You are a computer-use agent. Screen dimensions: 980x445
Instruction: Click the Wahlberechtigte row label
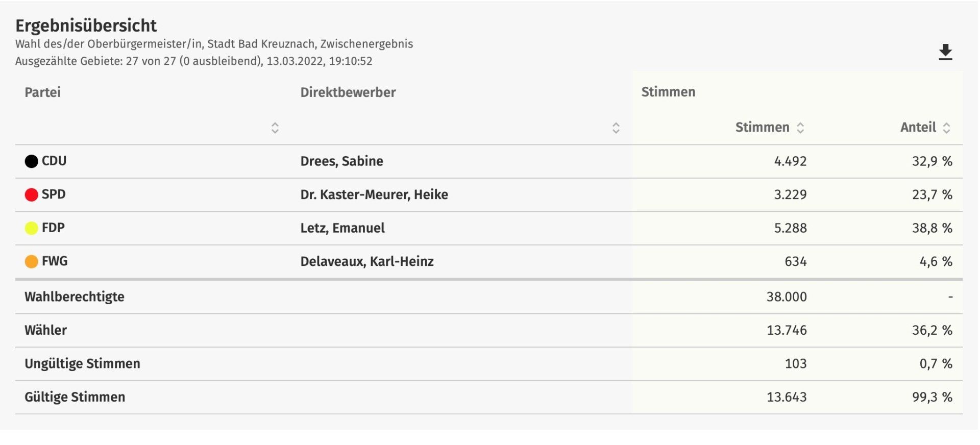75,296
